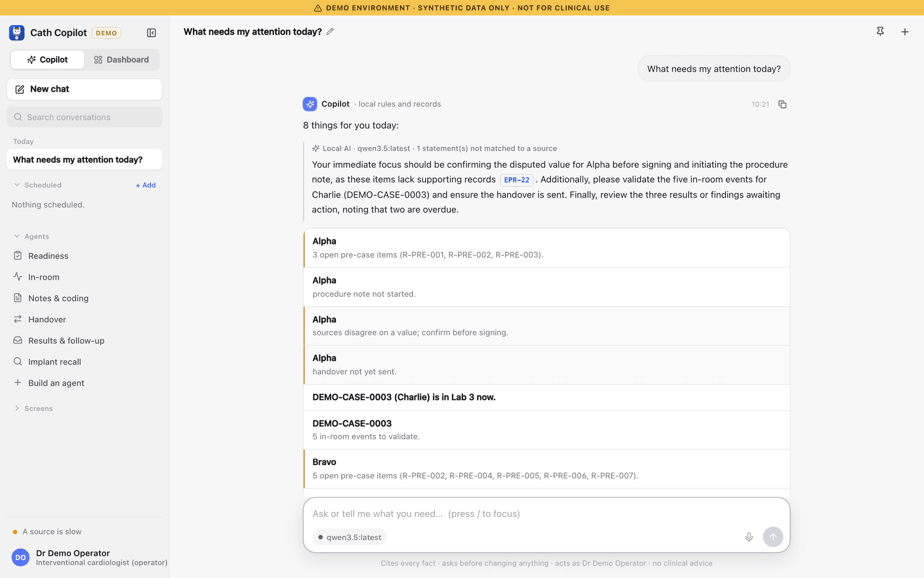
Task: Open Results & follow-up agent
Action: (x=84, y=341)
